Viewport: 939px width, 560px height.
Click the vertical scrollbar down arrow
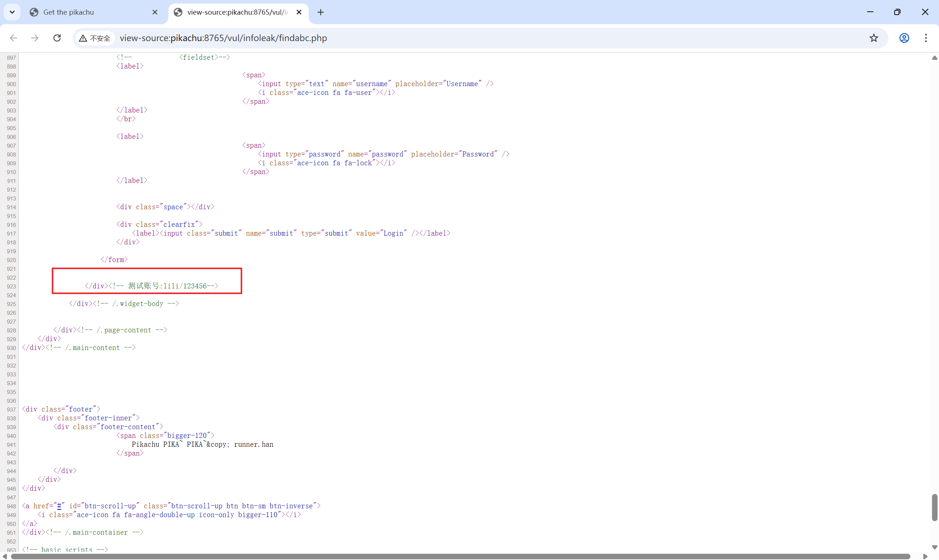tap(935, 547)
